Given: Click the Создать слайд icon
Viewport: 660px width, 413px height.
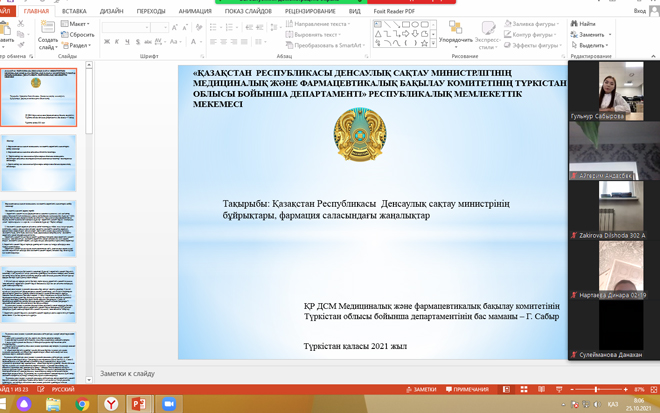Looking at the screenshot, I should [x=48, y=28].
